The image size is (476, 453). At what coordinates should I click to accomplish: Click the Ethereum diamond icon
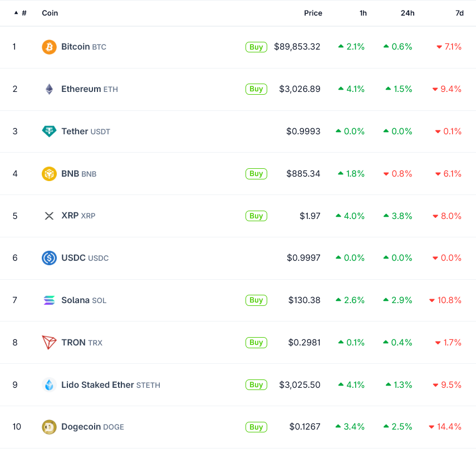point(49,89)
